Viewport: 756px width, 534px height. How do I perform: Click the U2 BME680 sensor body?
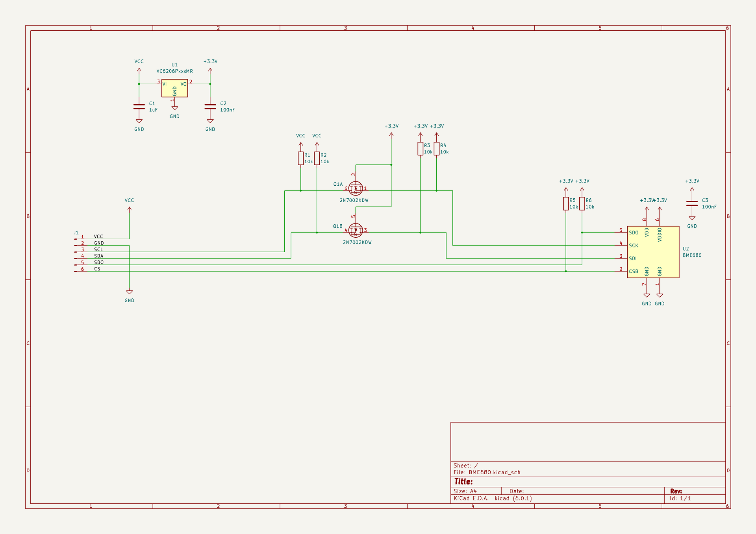click(653, 252)
